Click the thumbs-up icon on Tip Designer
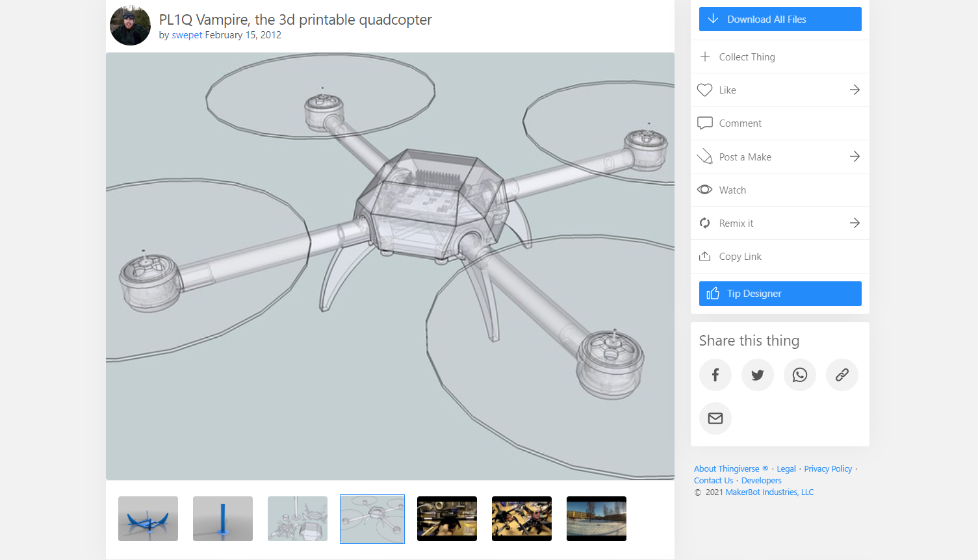Viewport: 978px width, 560px height. (713, 293)
